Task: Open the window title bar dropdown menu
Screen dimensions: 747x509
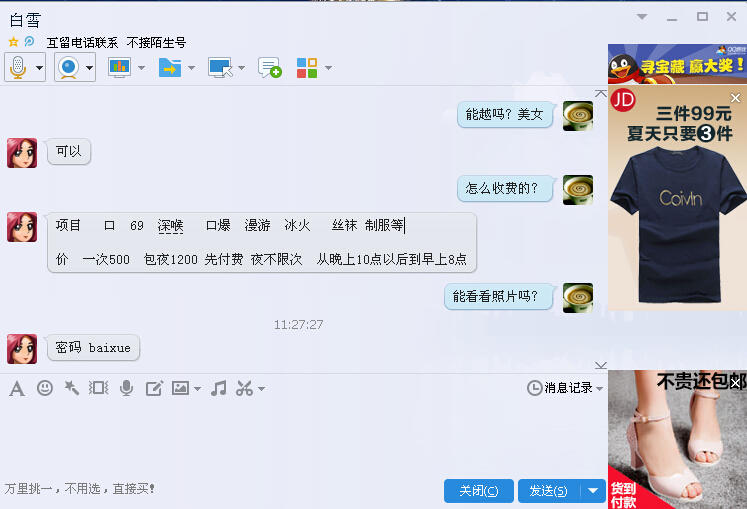Action: point(642,17)
